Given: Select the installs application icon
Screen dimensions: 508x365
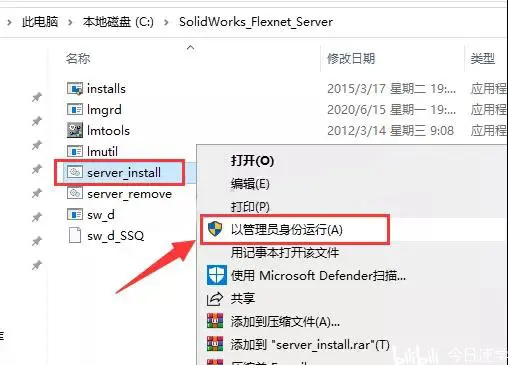Looking at the screenshot, I should tap(75, 89).
